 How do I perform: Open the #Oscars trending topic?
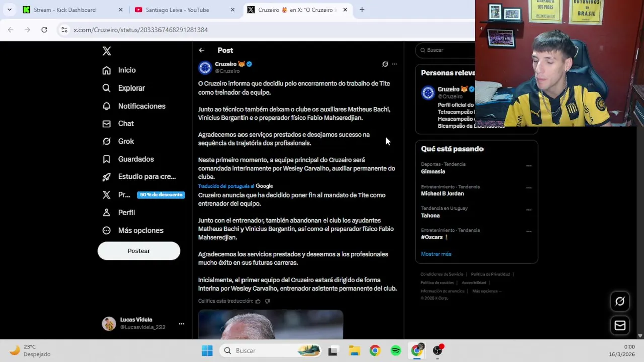pos(434,237)
